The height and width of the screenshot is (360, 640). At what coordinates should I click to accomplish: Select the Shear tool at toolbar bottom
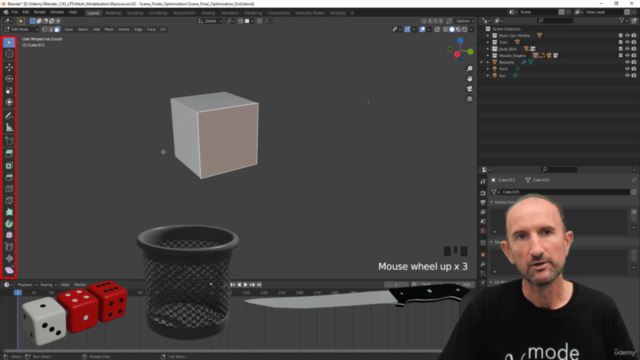pyautogui.click(x=9, y=270)
